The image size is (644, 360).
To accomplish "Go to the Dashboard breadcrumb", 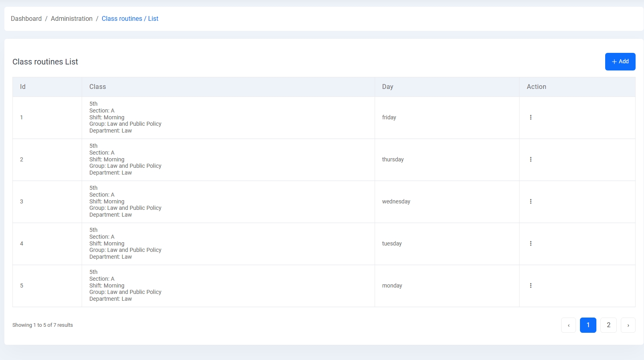I will (26, 19).
